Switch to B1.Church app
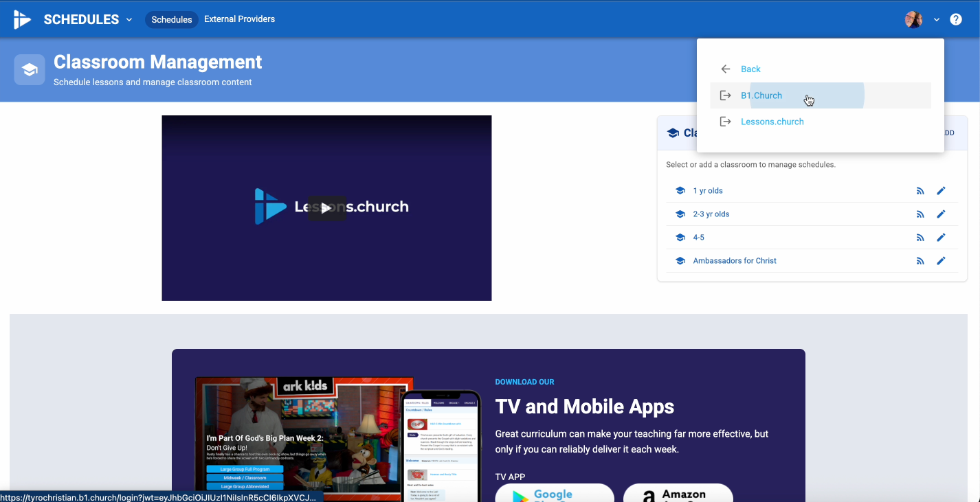Screen dimensions: 980x502 tap(761, 95)
